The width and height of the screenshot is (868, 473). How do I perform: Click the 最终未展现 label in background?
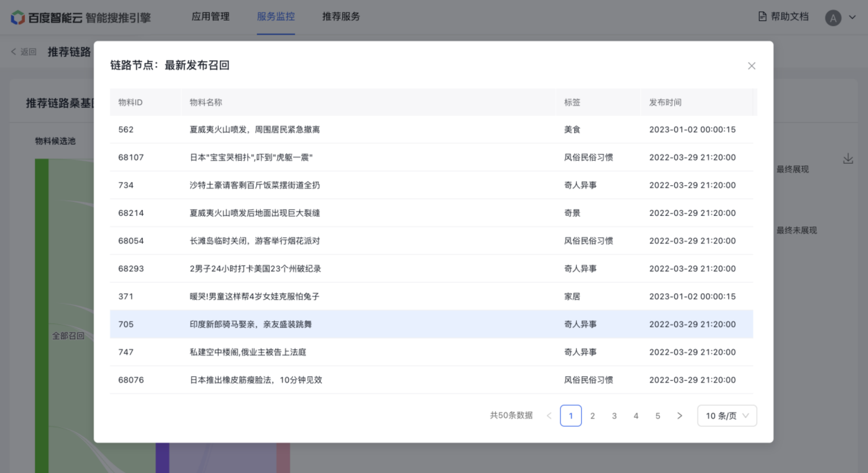(x=797, y=230)
